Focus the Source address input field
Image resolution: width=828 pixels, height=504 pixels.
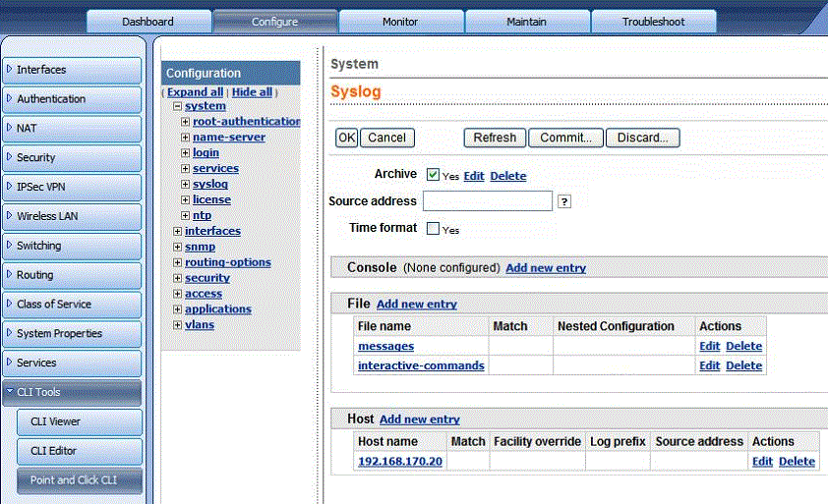pyautogui.click(x=487, y=201)
